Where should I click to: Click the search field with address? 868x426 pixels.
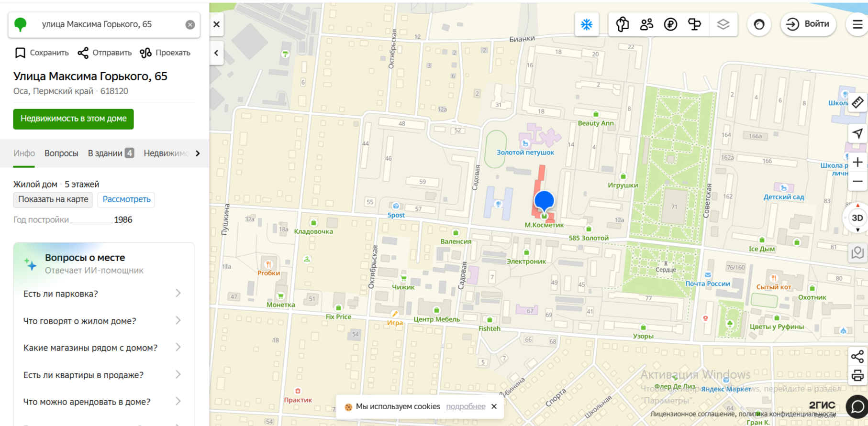pyautogui.click(x=104, y=24)
